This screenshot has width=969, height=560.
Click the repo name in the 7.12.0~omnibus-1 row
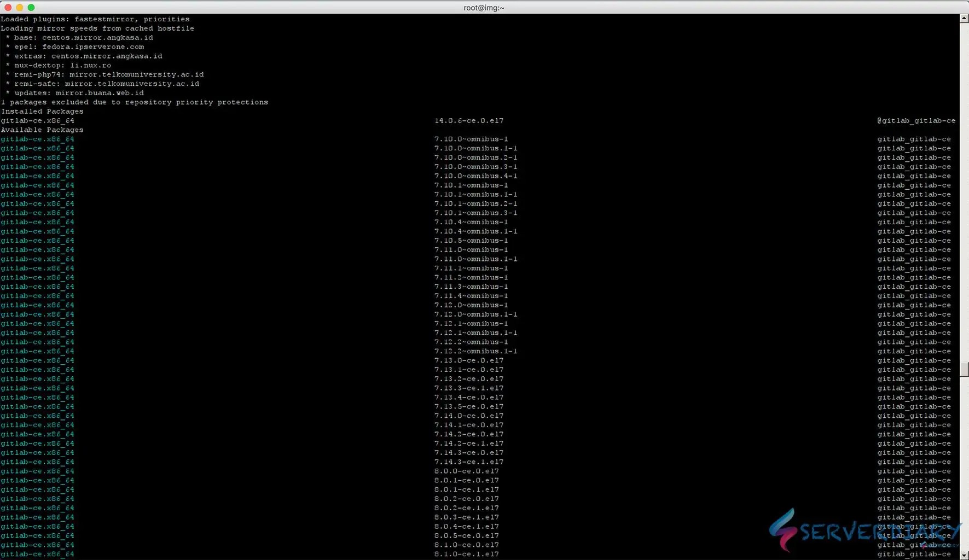tap(914, 306)
